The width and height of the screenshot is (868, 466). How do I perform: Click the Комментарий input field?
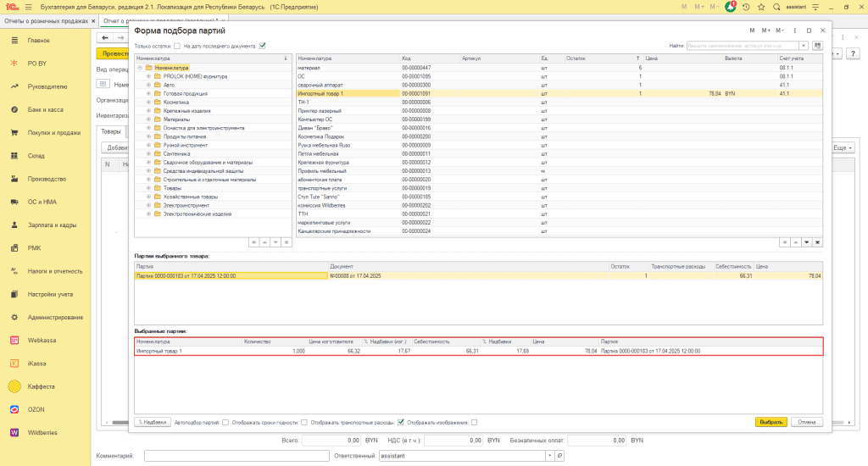click(236, 456)
